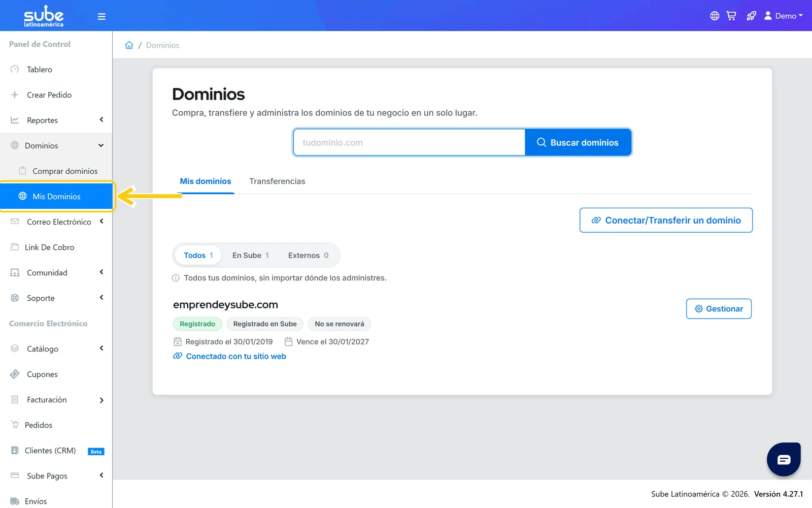Screen dimensions: 812x508
Task: Expand Correo Electrónico submenu chevron
Action: click(101, 221)
